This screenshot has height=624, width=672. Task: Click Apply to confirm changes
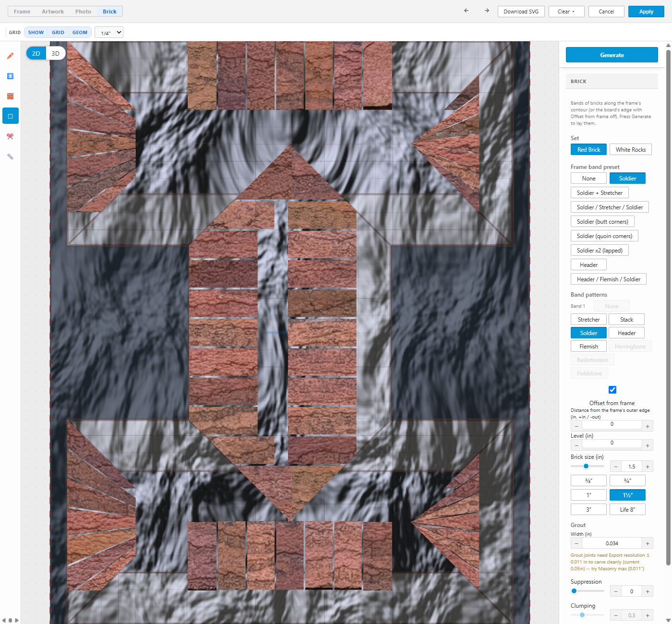(646, 12)
